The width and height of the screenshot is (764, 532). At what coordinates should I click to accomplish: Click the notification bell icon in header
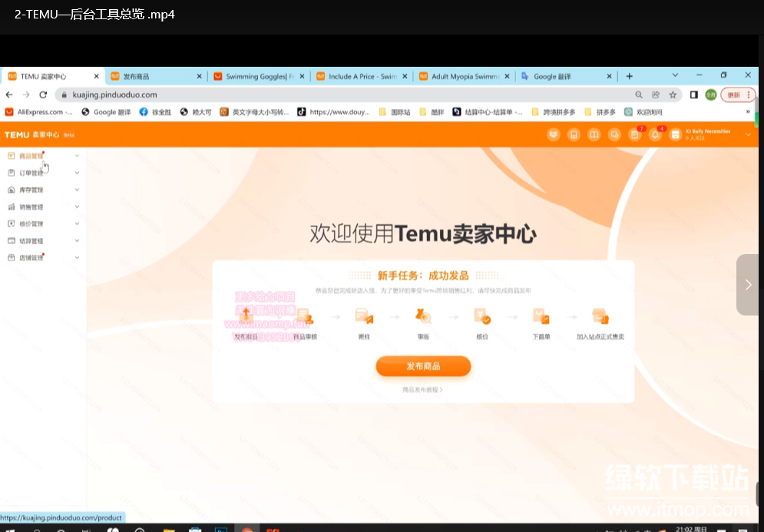click(x=655, y=134)
